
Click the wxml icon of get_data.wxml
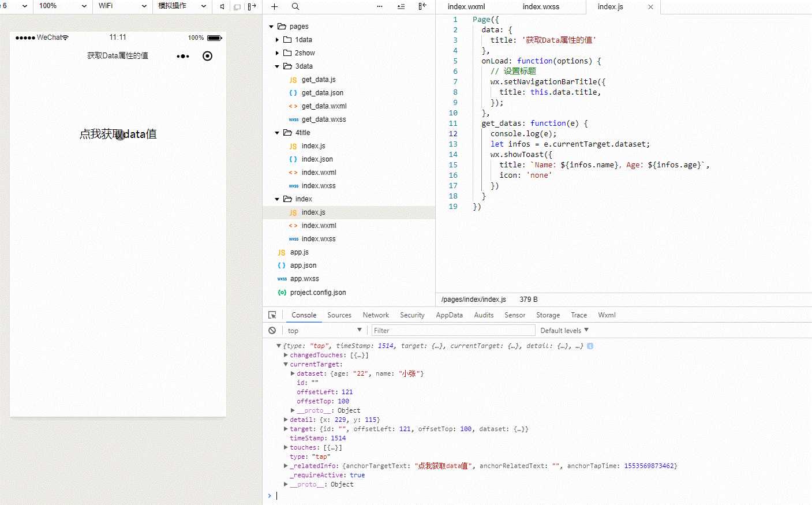click(x=293, y=106)
